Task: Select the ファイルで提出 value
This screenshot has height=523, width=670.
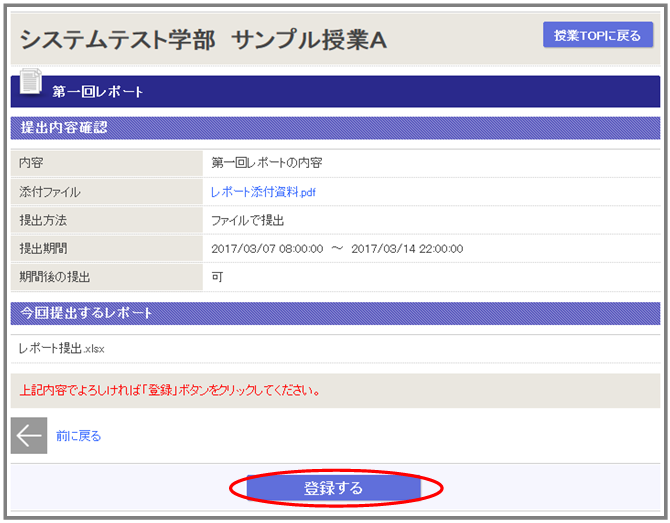Action: coord(248,220)
